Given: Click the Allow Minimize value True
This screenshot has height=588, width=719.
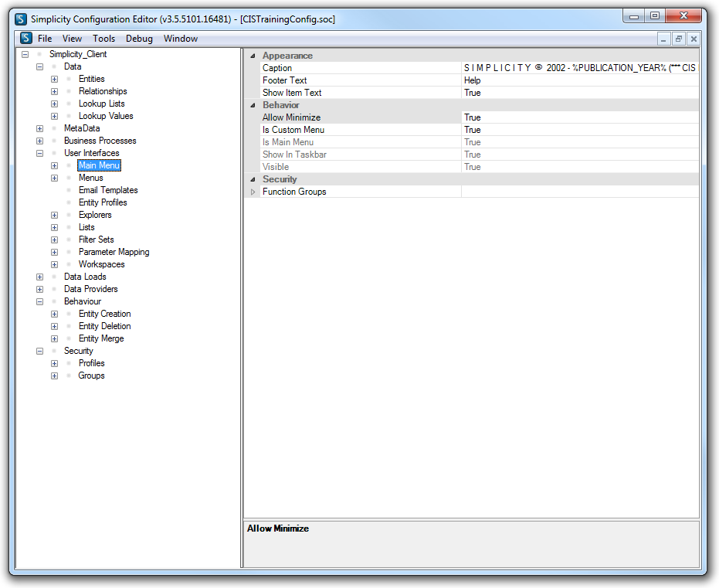Looking at the screenshot, I should pyautogui.click(x=579, y=117).
